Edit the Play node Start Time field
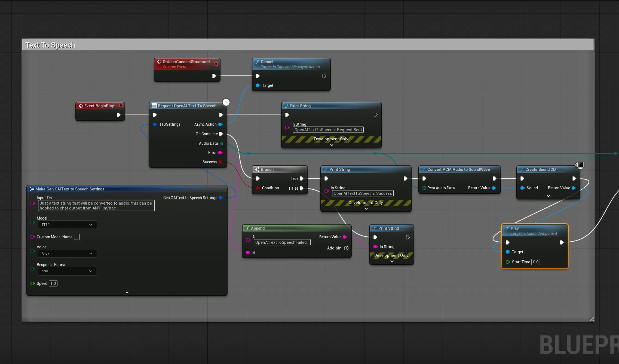The height and width of the screenshot is (364, 619). pyautogui.click(x=536, y=262)
